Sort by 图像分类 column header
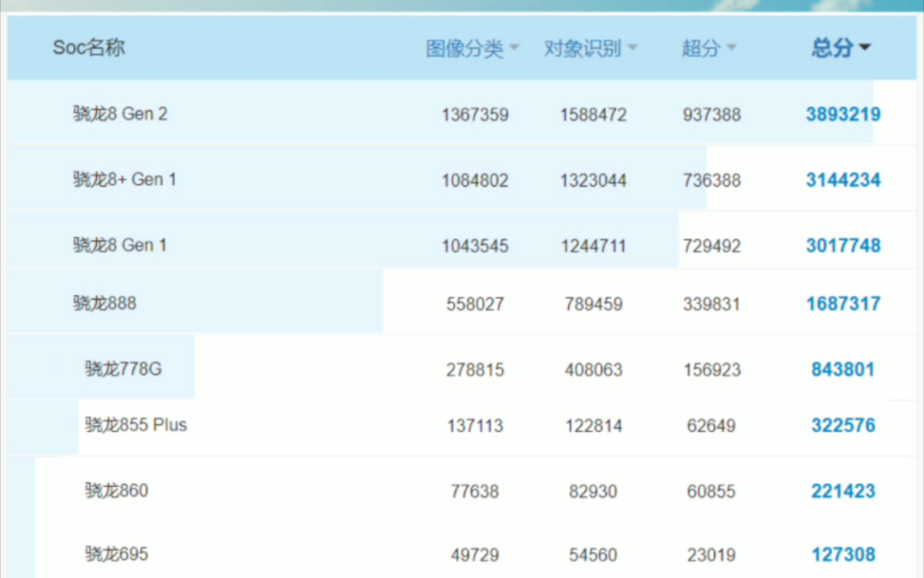This screenshot has height=578, width=924. [472, 48]
